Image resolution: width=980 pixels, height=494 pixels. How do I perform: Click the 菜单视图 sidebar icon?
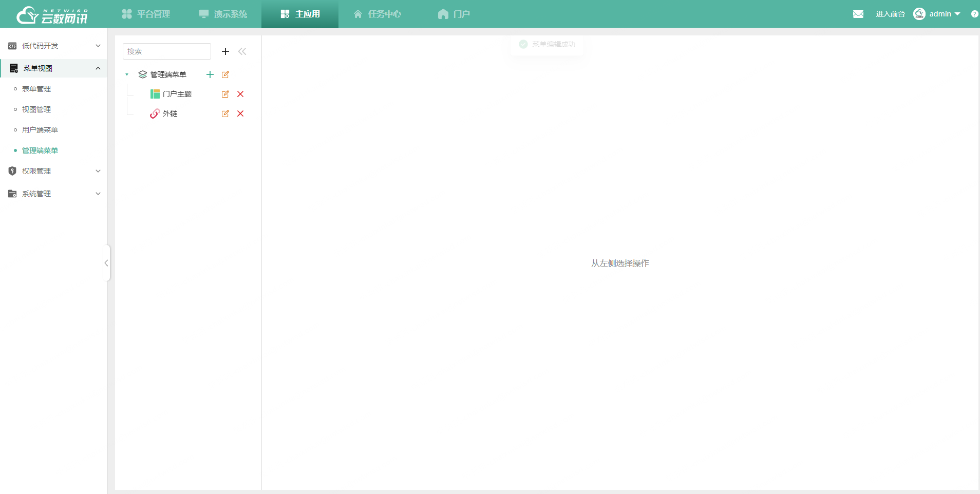pos(12,68)
